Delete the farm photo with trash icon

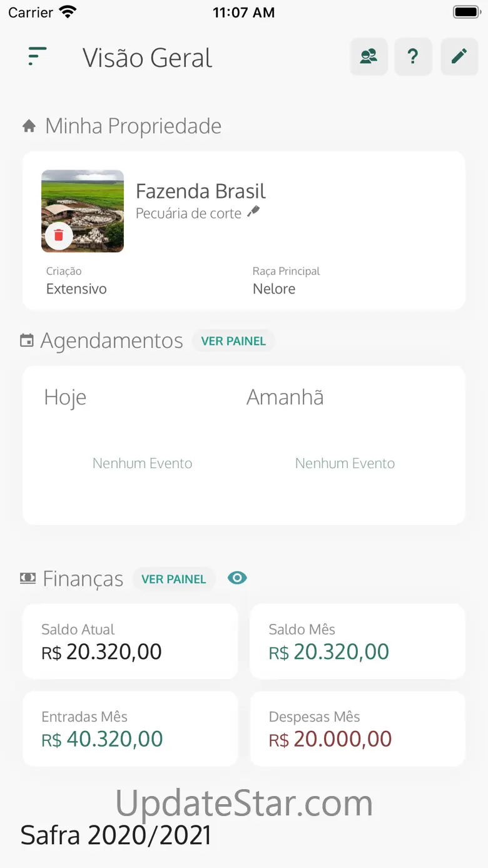[59, 235]
